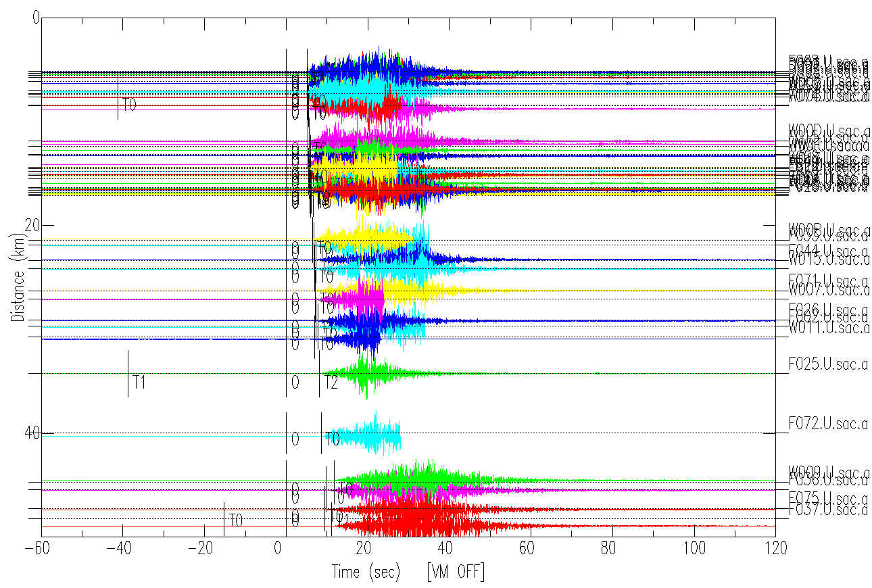Click the 40 tick on distance axis

click(x=32, y=433)
